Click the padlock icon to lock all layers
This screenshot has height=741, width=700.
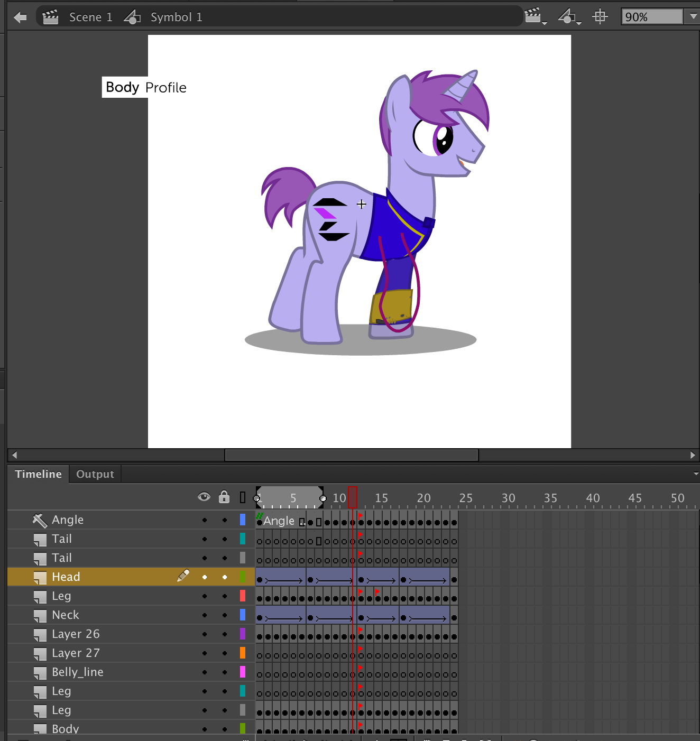pos(224,497)
